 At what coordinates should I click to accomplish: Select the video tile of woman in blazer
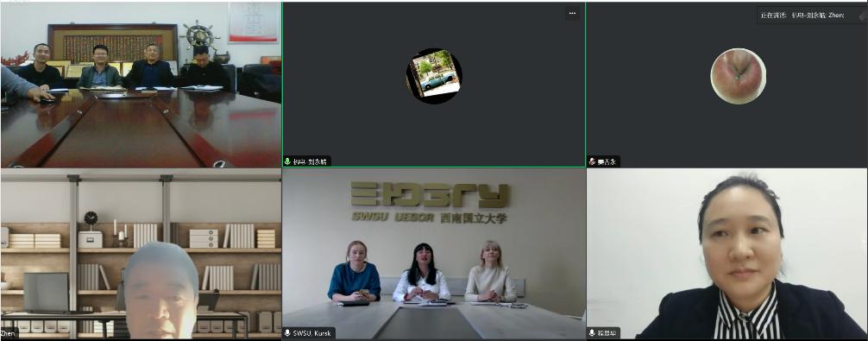[726, 254]
